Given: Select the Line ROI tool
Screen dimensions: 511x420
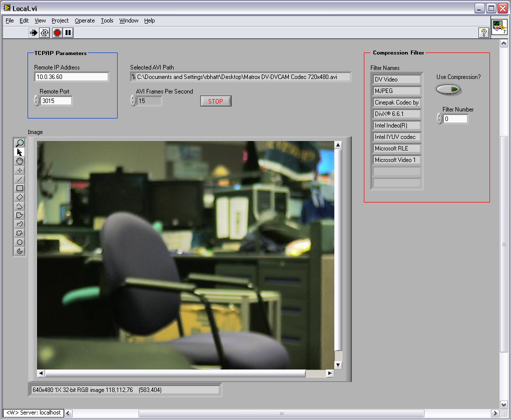Looking at the screenshot, I should pyautogui.click(x=20, y=179).
